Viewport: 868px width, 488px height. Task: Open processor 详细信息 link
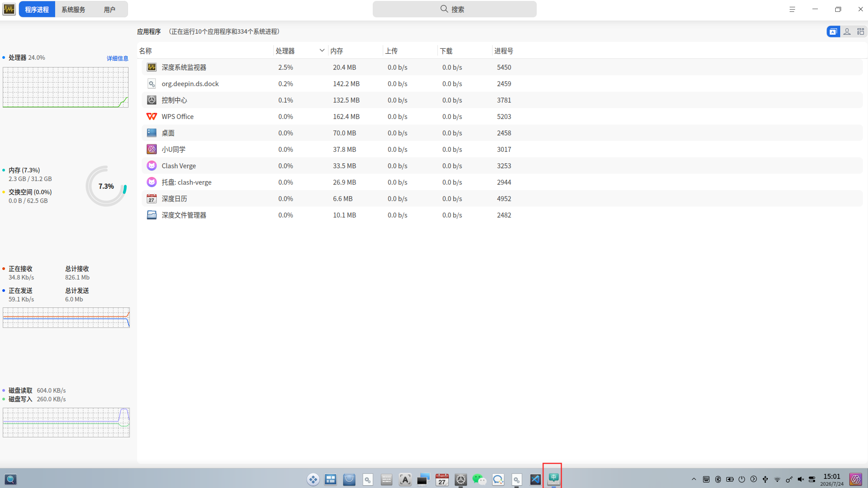coord(118,58)
